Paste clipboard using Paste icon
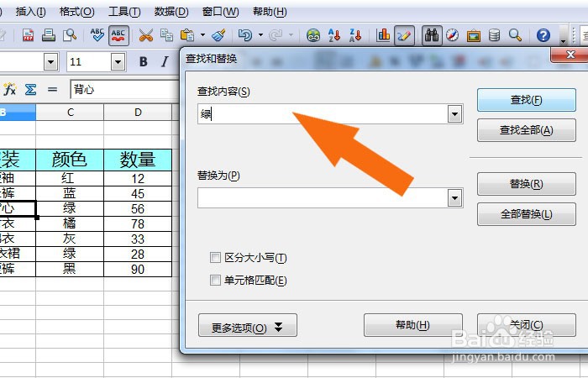The image size is (588, 378). click(x=187, y=35)
